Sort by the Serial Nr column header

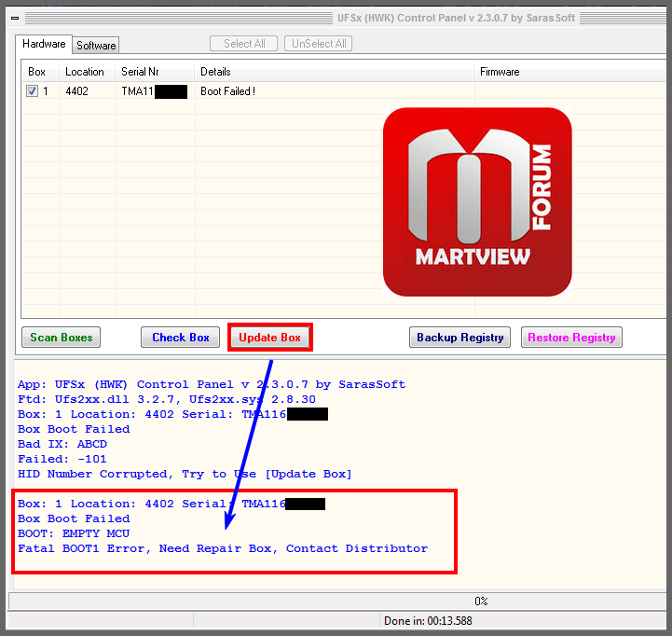point(155,72)
